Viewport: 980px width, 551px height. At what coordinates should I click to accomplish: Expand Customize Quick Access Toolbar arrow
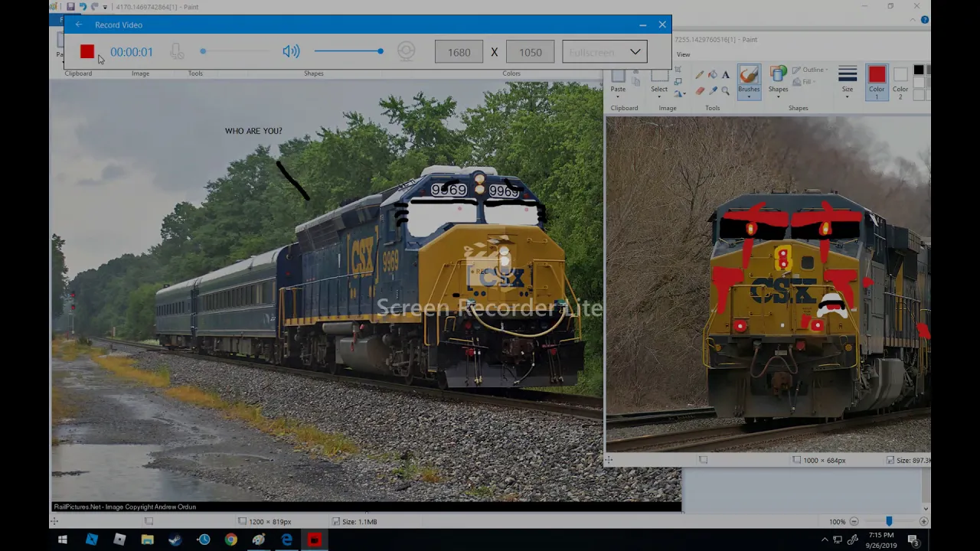[105, 7]
